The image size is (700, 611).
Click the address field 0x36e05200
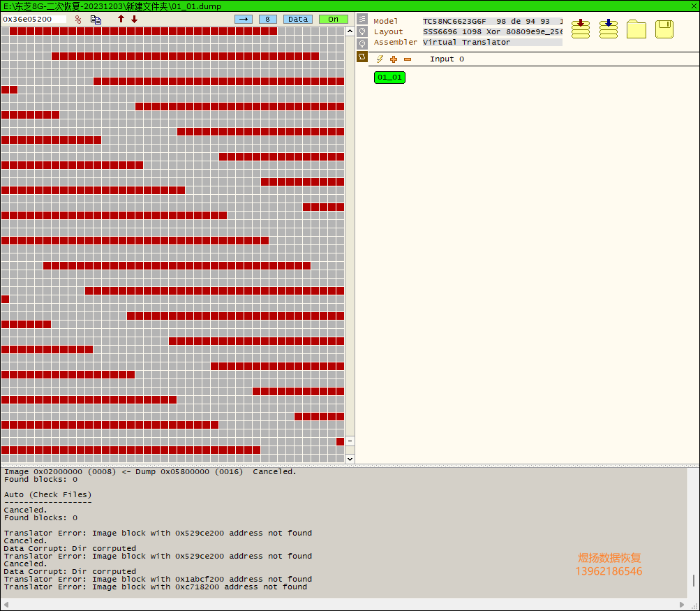point(34,20)
